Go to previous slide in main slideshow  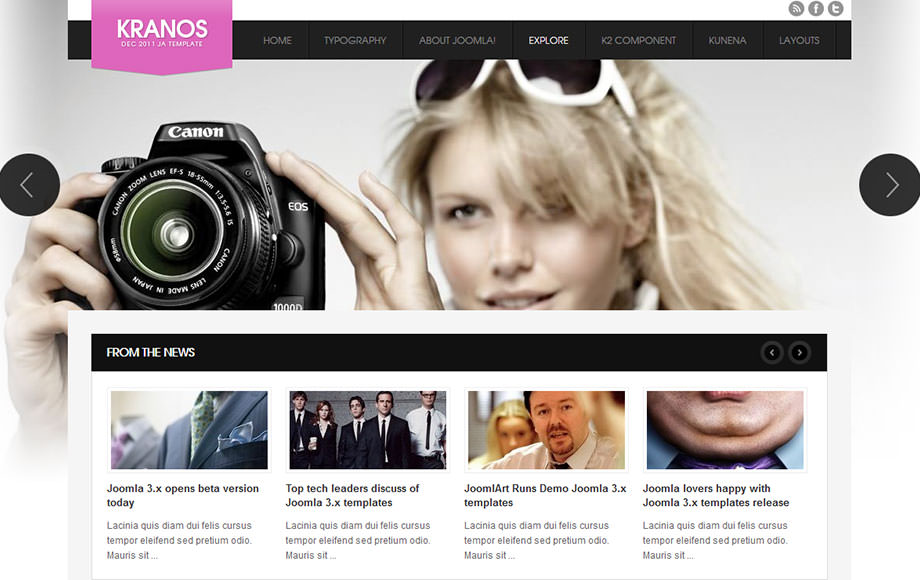point(28,185)
